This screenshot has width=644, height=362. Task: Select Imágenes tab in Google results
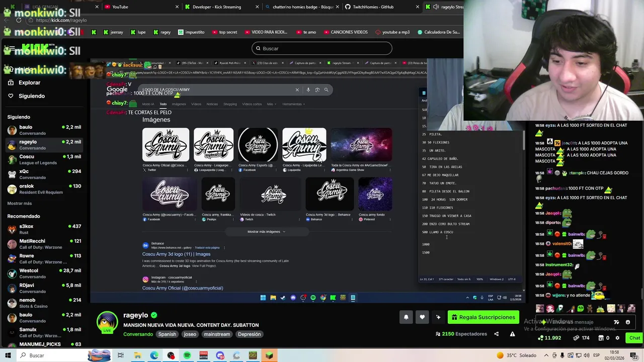[x=179, y=104]
